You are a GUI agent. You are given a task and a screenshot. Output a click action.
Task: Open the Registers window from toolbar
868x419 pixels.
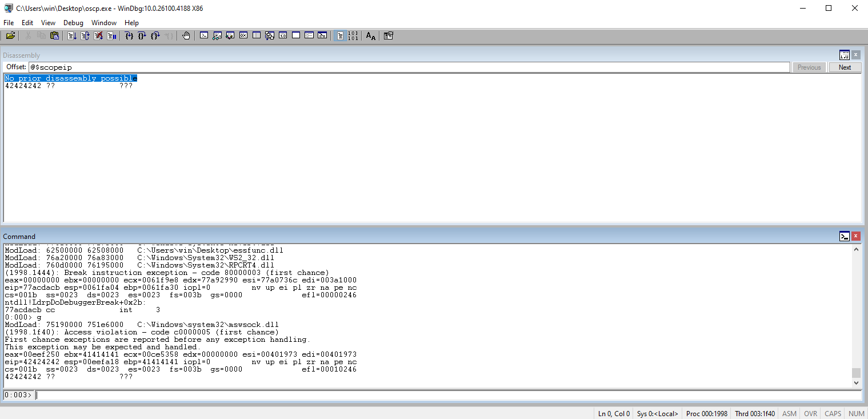pyautogui.click(x=243, y=36)
